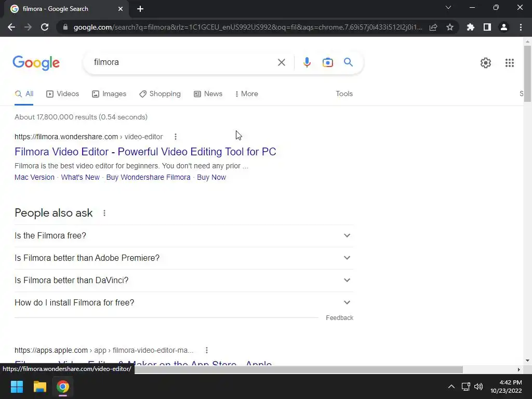Open the Windows Start button
532x399 pixels.
click(x=17, y=387)
